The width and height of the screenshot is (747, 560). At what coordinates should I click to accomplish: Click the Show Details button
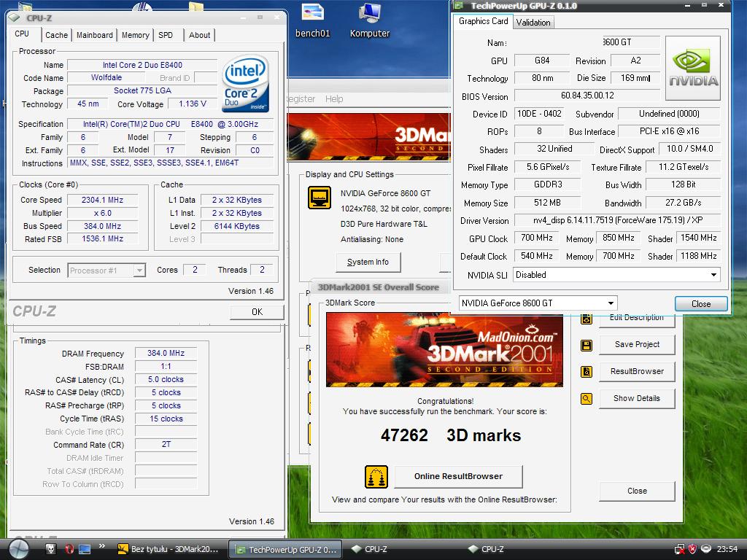point(637,399)
